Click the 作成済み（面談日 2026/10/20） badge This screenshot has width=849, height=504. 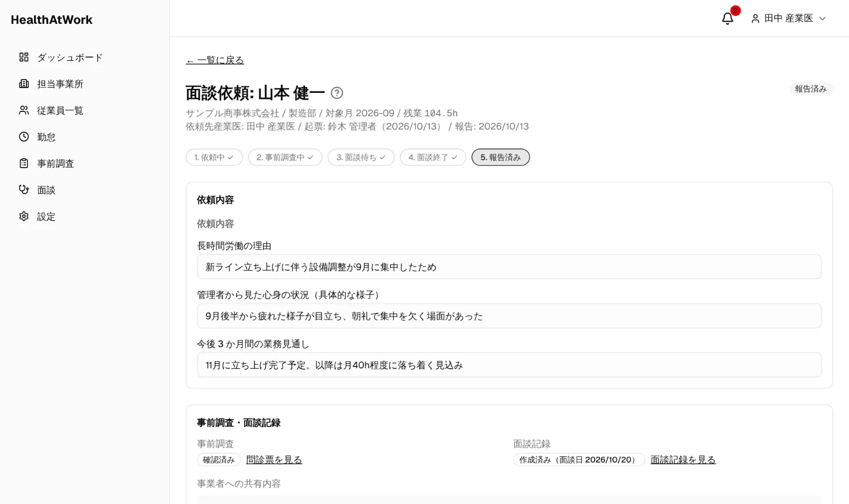tap(579, 459)
